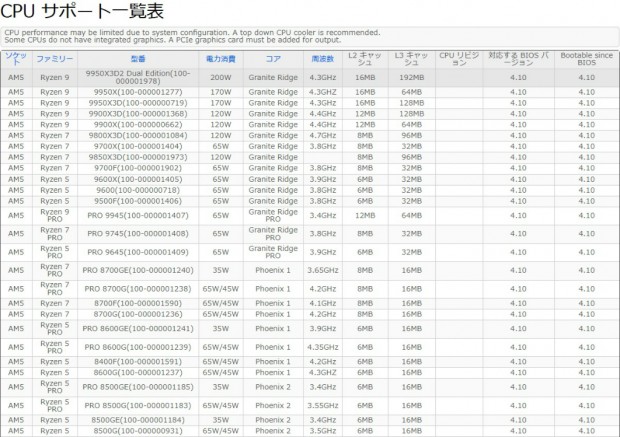Select the PRO 8700G(100-000001238) model cell
Screen dimensions: 620x437
(138, 289)
